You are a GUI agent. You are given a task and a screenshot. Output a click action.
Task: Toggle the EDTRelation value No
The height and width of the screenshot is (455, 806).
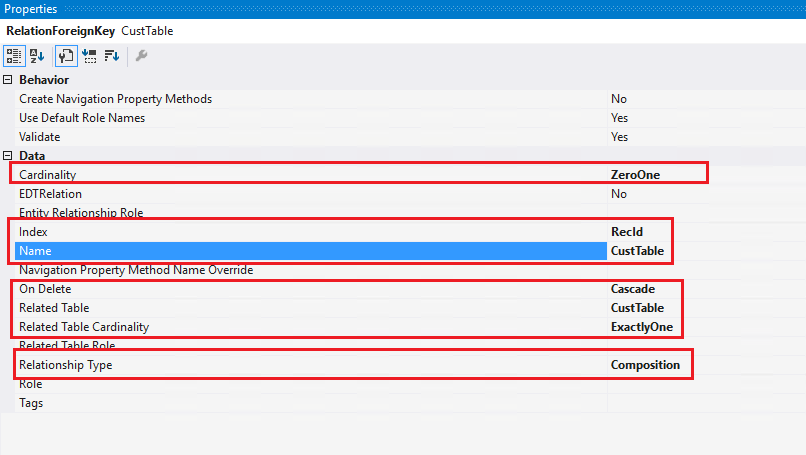[x=619, y=194]
